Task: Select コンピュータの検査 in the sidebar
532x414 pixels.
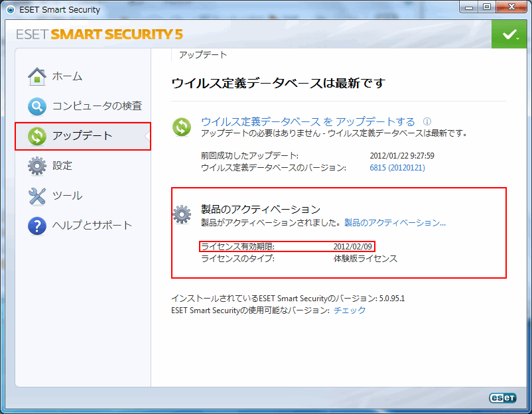Action: (97, 106)
